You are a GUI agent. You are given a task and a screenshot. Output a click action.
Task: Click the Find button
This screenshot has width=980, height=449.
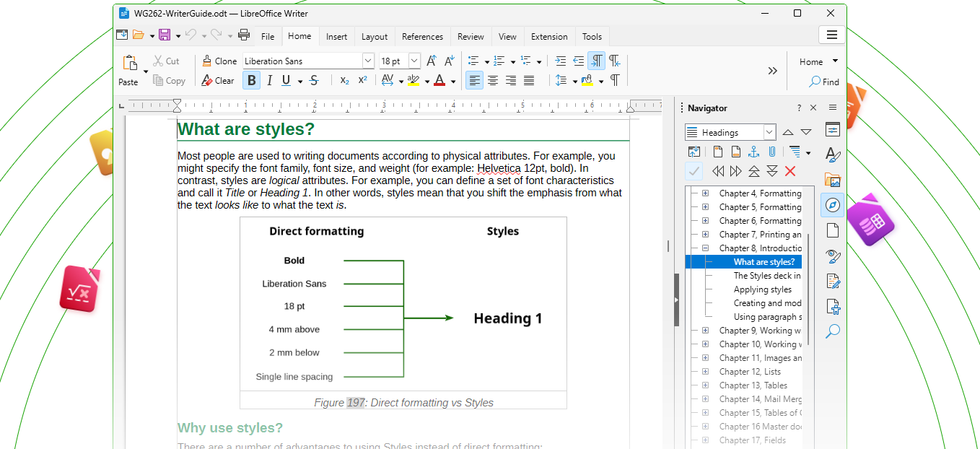(x=824, y=82)
